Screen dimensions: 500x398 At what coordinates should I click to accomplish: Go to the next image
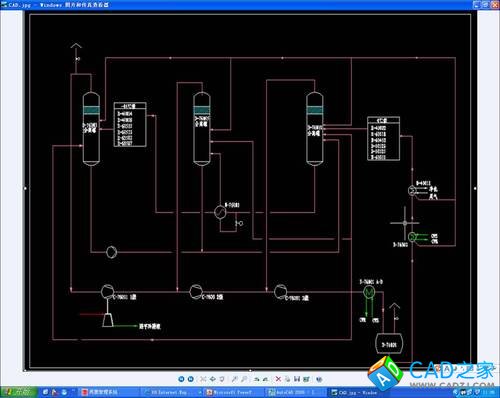[x=191, y=379]
